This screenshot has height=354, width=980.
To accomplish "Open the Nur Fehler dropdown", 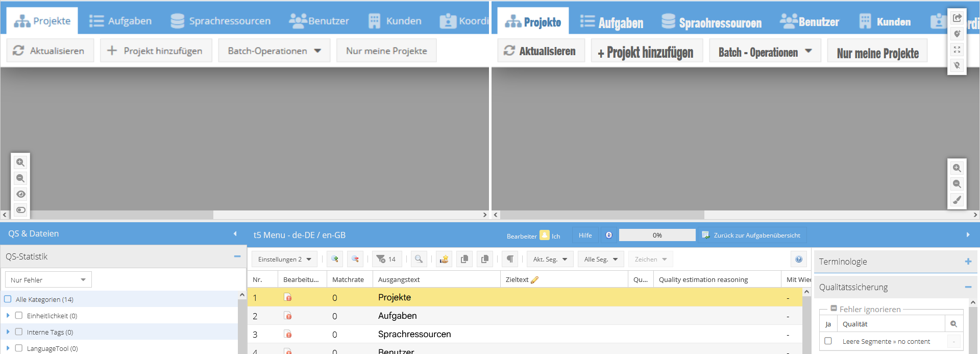I will click(48, 280).
